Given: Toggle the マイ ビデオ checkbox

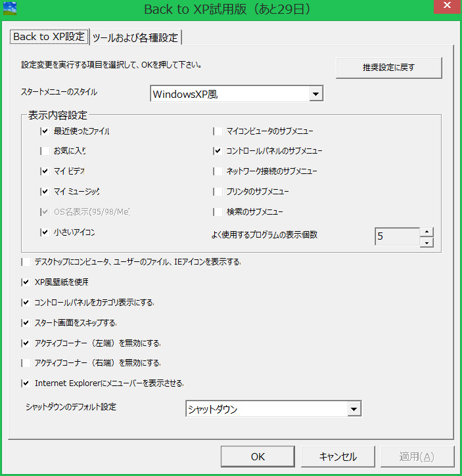Looking at the screenshot, I should coord(45,171).
